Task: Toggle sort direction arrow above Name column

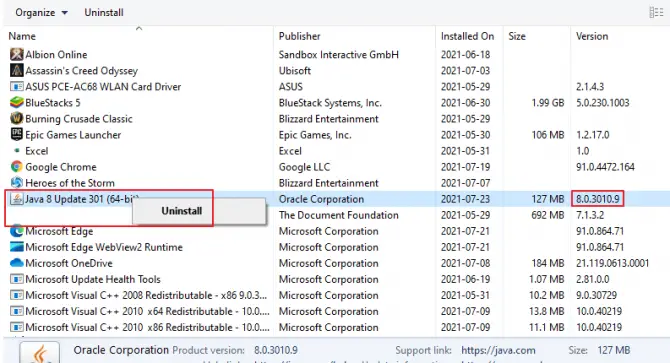Action: click(139, 29)
